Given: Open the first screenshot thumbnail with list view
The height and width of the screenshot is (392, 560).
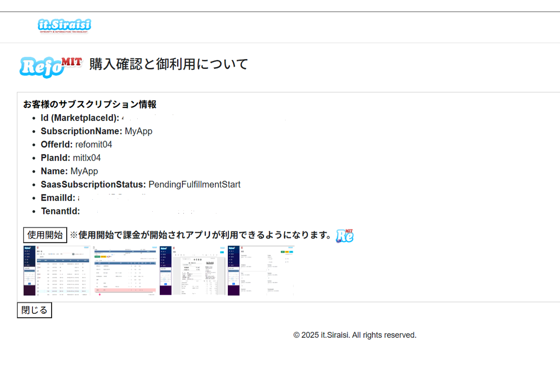Looking at the screenshot, I should (56, 270).
